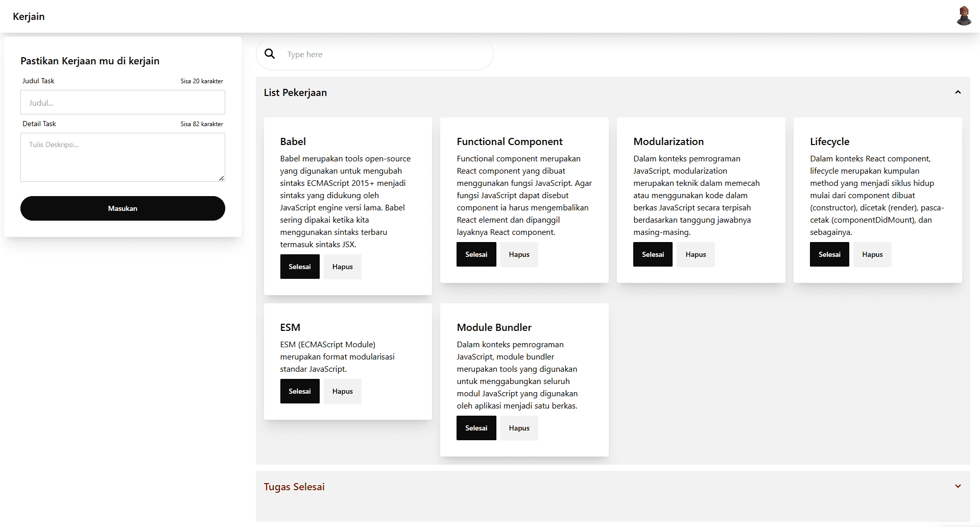Delete the Babel task with Hapus
This screenshot has width=980, height=527.
tap(342, 267)
